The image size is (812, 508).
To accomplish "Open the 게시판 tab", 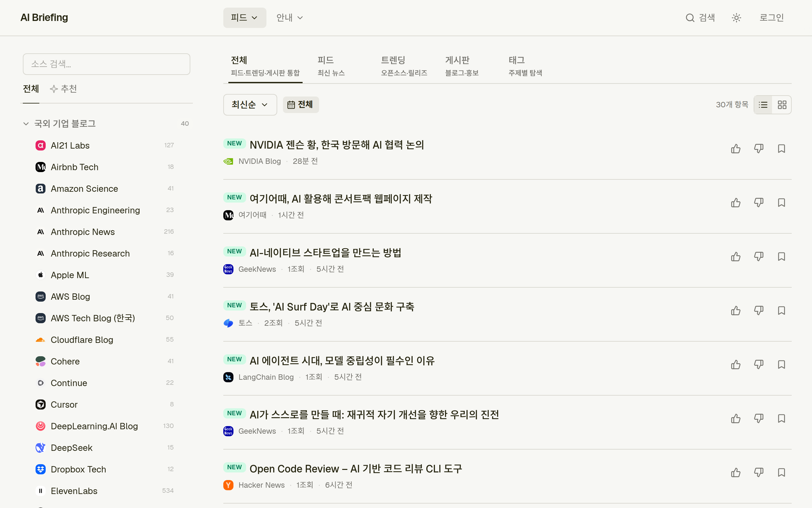I will click(x=462, y=66).
